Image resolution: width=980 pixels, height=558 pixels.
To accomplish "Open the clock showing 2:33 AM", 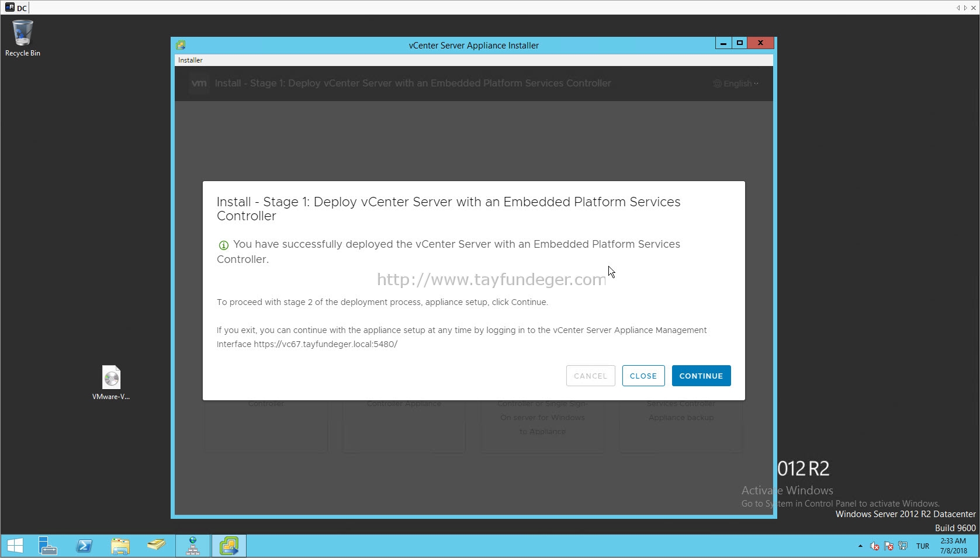I will [x=953, y=546].
